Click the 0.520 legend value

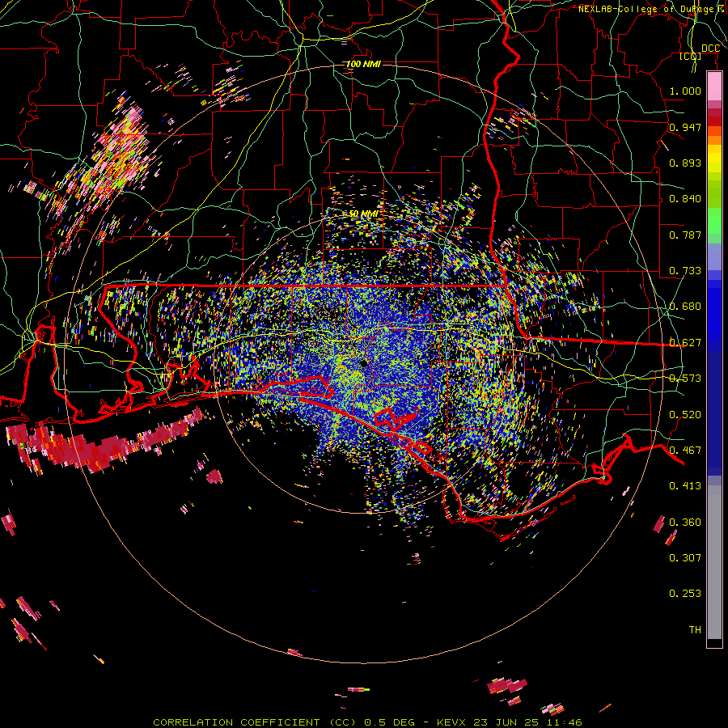tap(685, 415)
